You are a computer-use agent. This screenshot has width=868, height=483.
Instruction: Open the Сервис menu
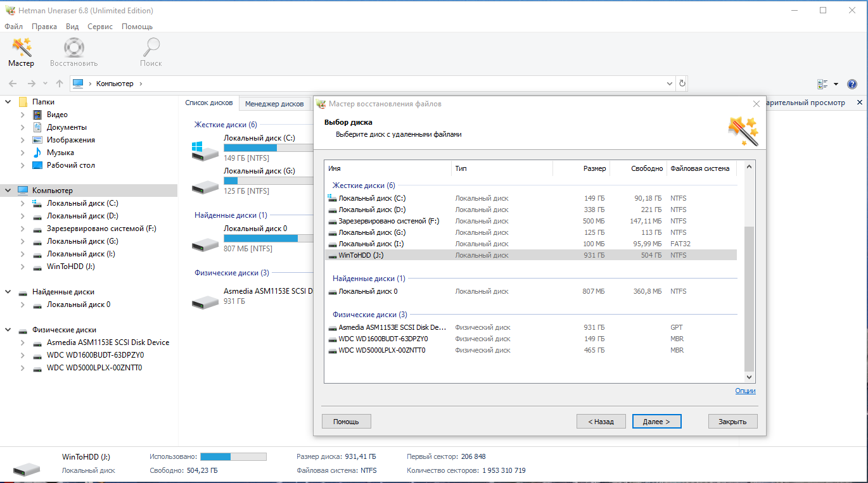[99, 27]
